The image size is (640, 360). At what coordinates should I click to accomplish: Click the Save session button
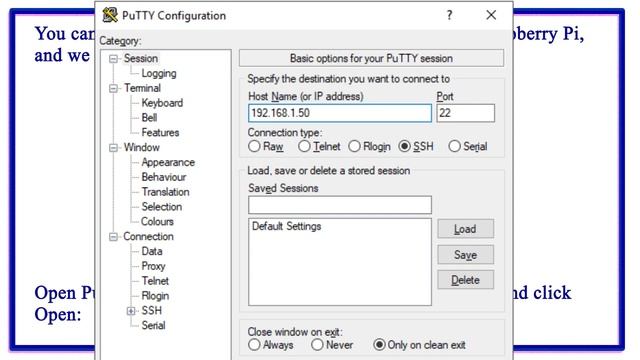[465, 255]
